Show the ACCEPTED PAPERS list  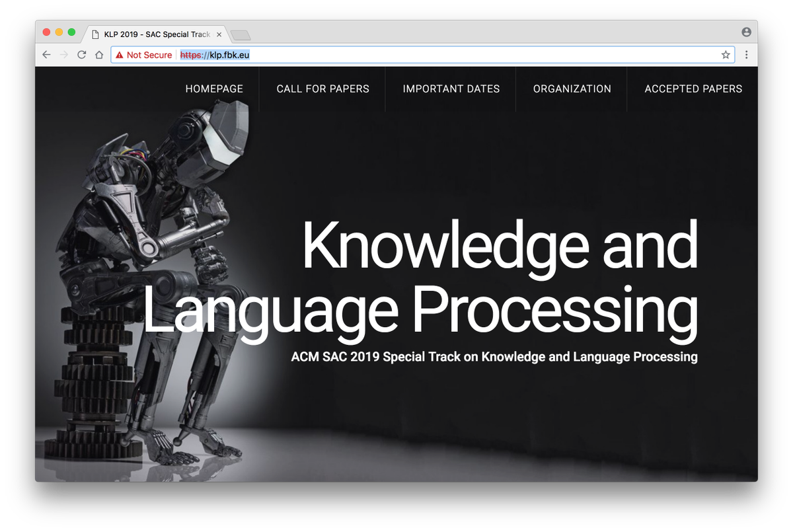pos(693,89)
